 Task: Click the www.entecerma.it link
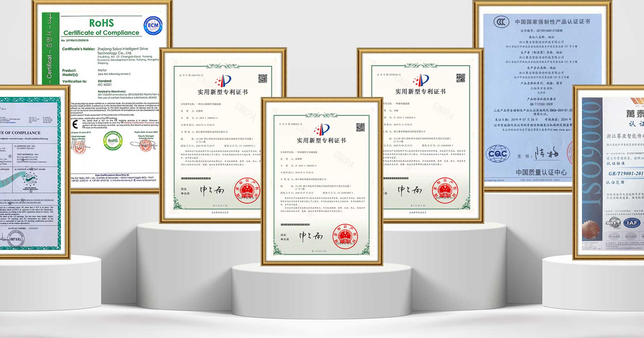click(146, 180)
